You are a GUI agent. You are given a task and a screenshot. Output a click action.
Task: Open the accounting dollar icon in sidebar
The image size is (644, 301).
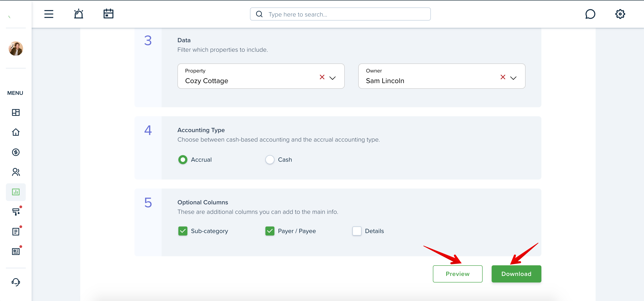click(x=16, y=152)
